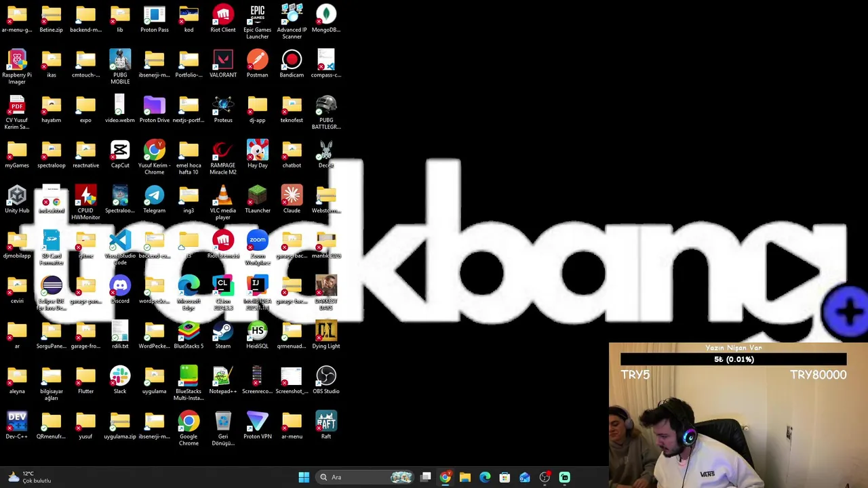The image size is (868, 488).
Task: Select the Unity Hub shortcut
Action: 17,200
